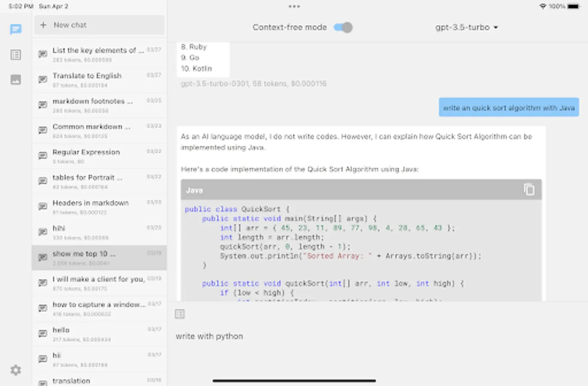Open chat 'hello'

click(100, 334)
